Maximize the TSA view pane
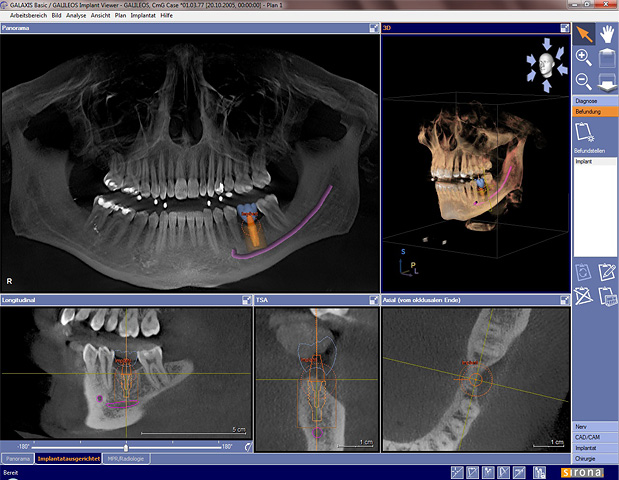619x480 pixels. coord(373,300)
